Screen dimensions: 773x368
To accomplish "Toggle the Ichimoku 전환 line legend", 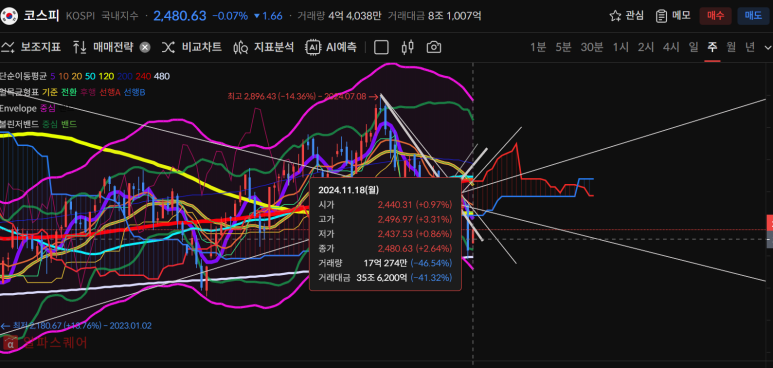I will click(69, 92).
